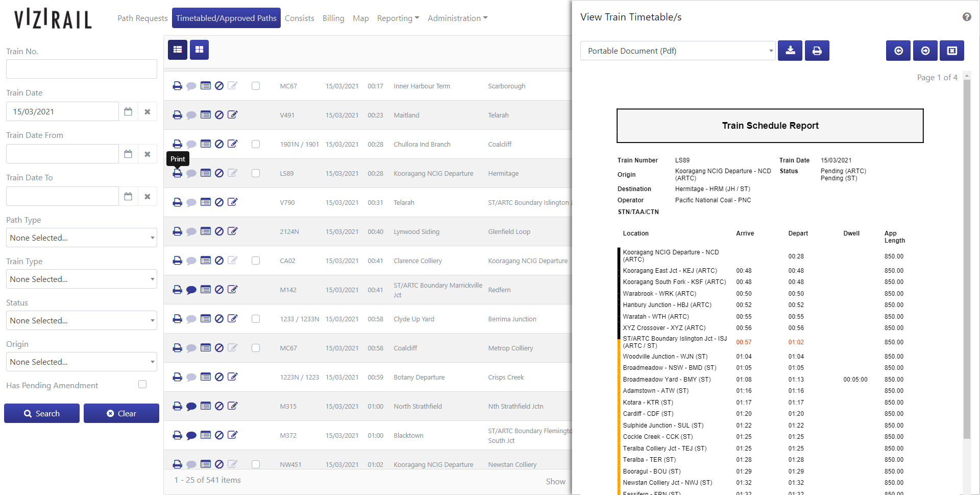Enable the Has Pending Amendment checkbox
980x495 pixels.
142,384
